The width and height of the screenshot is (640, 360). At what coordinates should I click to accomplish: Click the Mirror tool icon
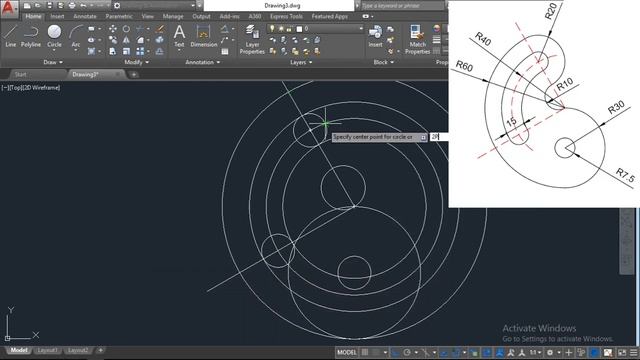coord(126,40)
